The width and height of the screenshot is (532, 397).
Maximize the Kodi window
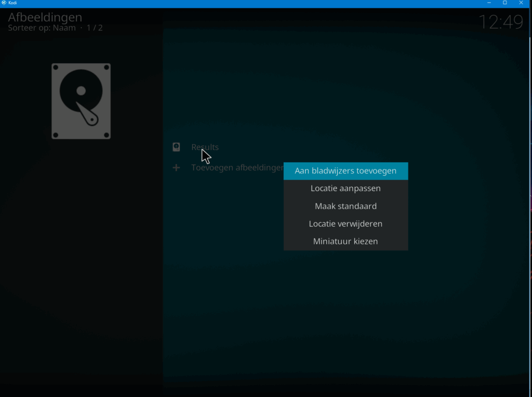(504, 3)
